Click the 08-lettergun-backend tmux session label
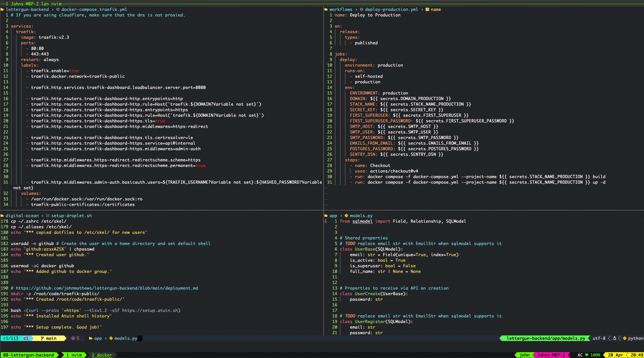 point(29,355)
